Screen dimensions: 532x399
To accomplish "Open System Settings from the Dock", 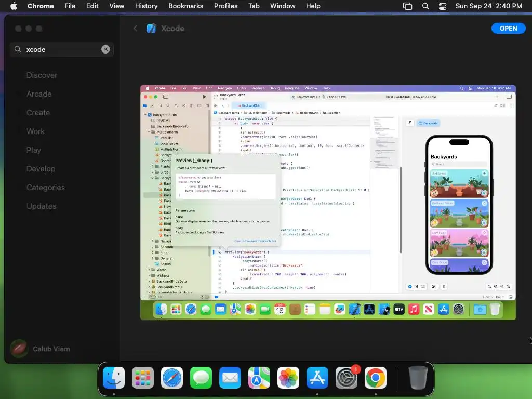I will pyautogui.click(x=347, y=378).
